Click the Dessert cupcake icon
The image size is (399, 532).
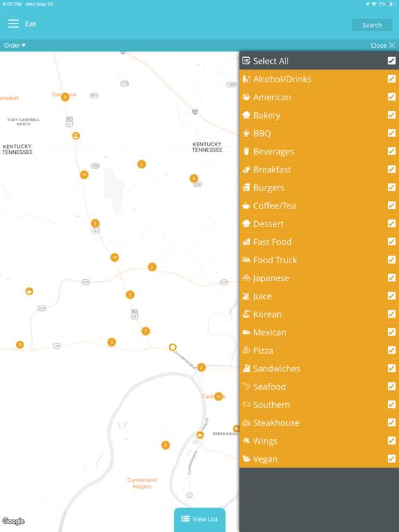click(x=247, y=224)
